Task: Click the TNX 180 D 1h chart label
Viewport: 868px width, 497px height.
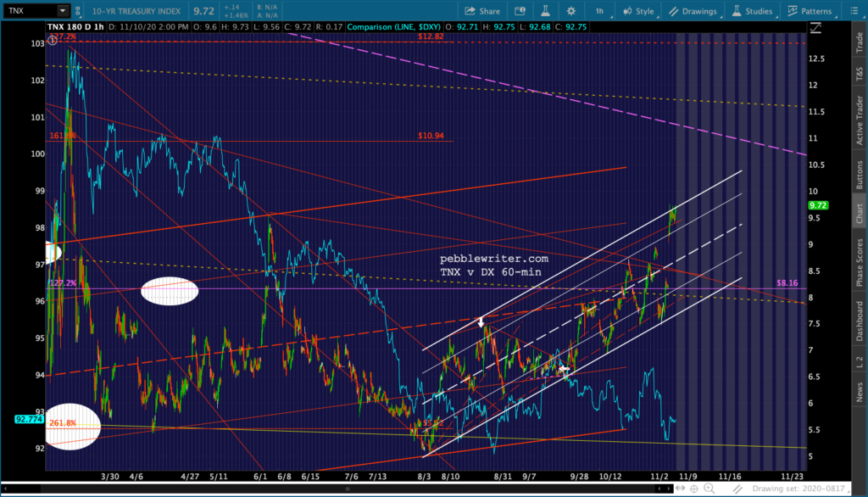Action: (75, 26)
